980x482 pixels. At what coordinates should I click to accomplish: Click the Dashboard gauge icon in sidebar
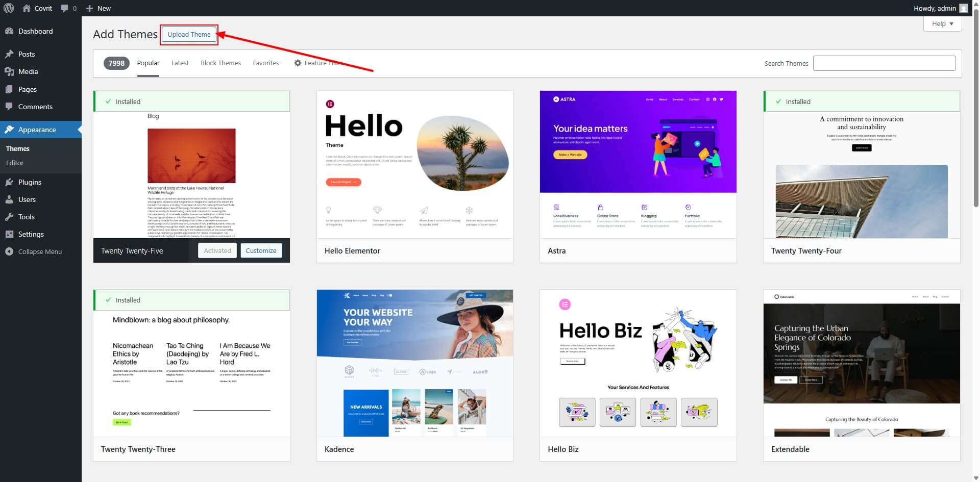coord(9,31)
